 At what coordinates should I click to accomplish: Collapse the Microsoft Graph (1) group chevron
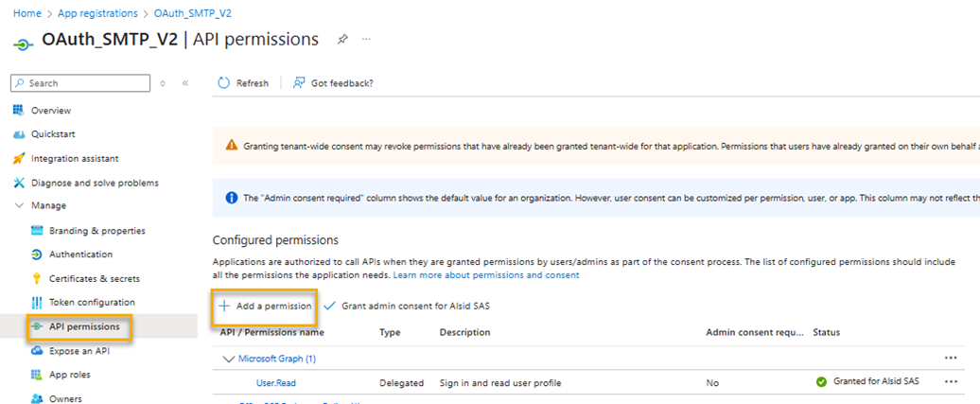pos(228,359)
